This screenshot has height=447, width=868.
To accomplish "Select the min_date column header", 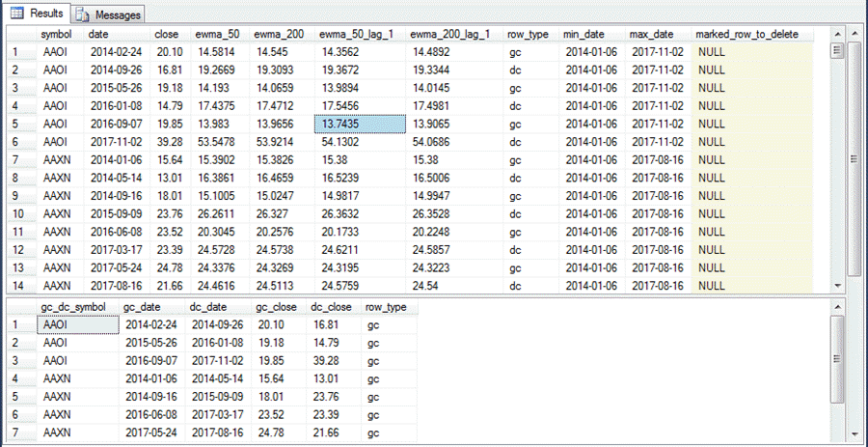I will (x=592, y=35).
